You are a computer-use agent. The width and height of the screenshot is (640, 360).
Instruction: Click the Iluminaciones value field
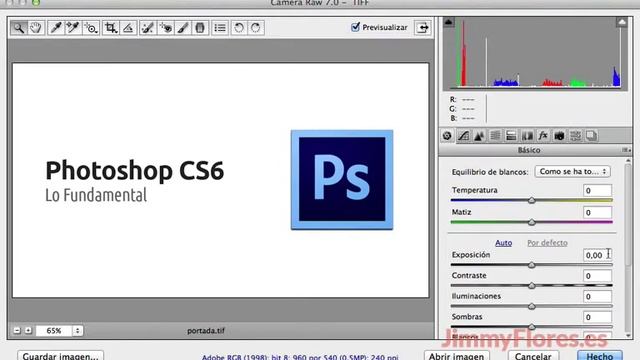click(597, 296)
